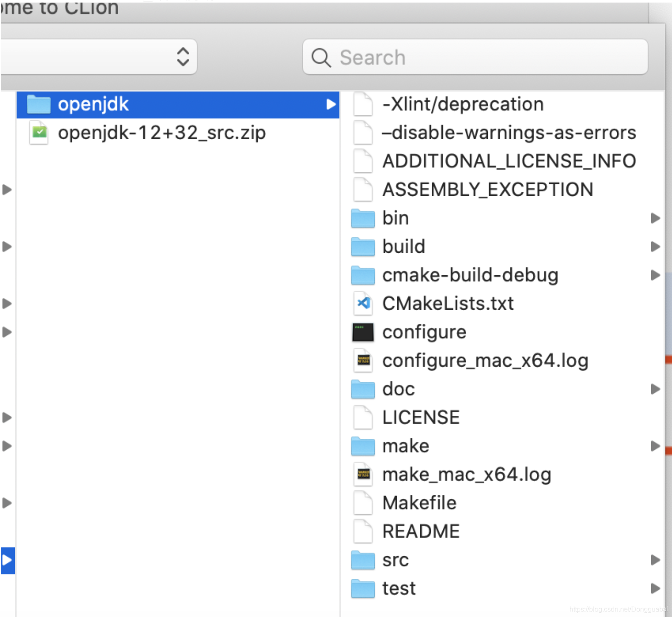Select the configure file name

tap(424, 332)
